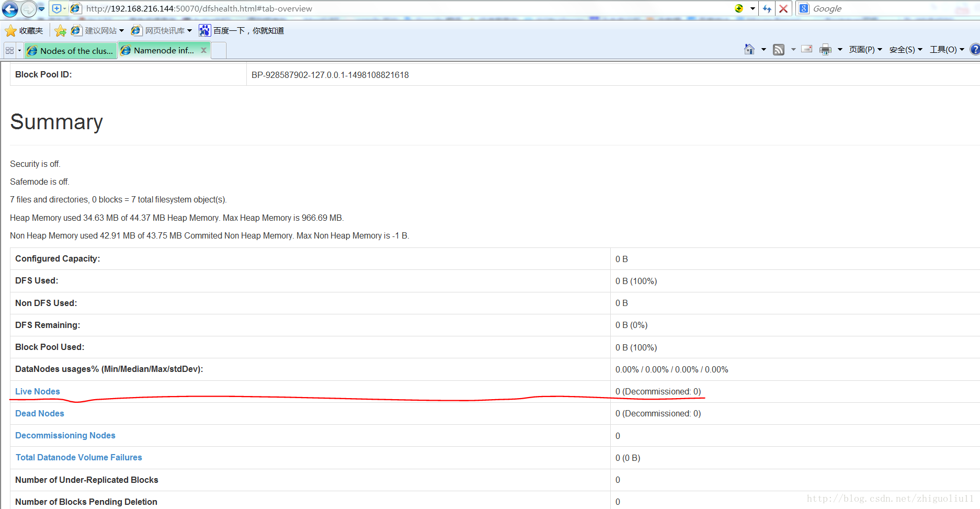Click the 'Heap Memory used 34.63 MB' line
The height and width of the screenshot is (509, 980).
pos(177,218)
